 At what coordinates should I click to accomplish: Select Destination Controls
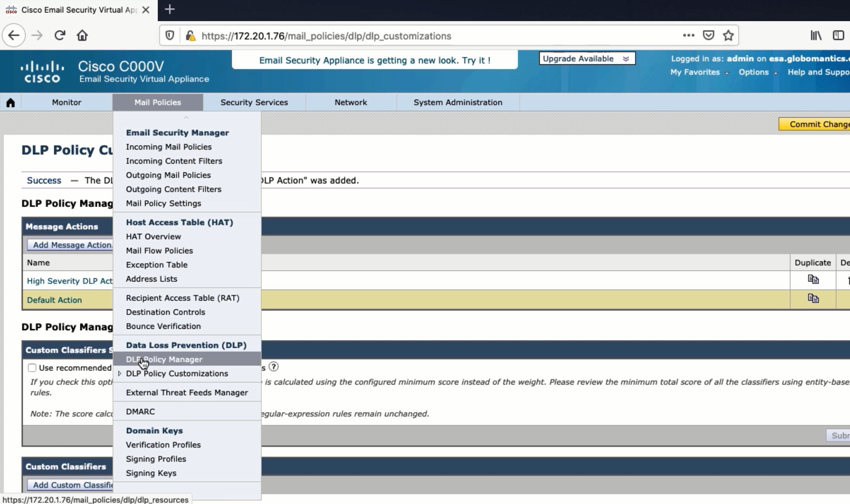[165, 312]
